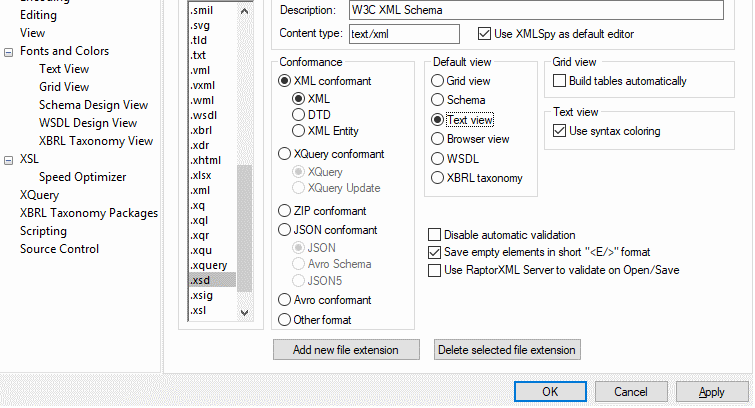Click the Apply button
The width and height of the screenshot is (755, 408).
712,392
